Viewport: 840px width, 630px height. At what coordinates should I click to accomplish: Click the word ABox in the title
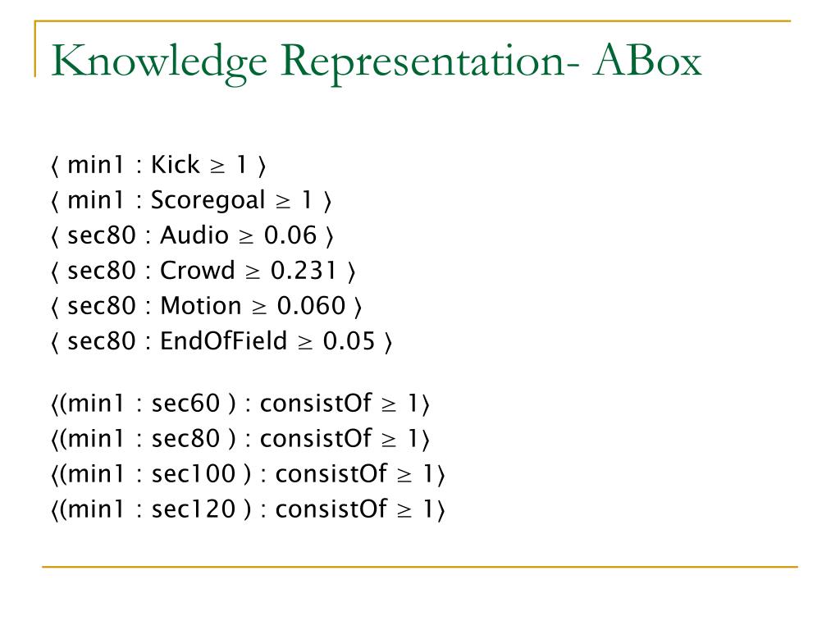(x=647, y=61)
